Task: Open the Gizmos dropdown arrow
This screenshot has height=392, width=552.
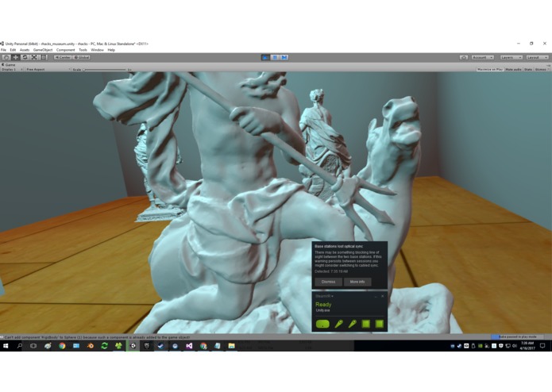Action: (x=548, y=70)
